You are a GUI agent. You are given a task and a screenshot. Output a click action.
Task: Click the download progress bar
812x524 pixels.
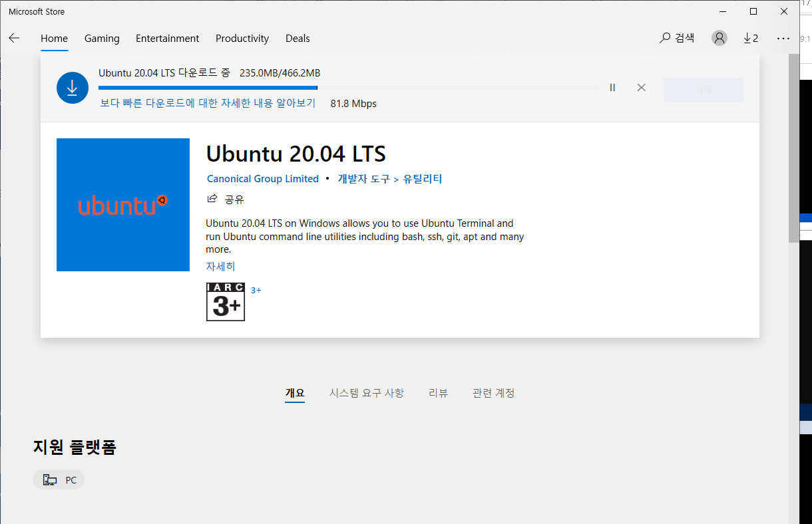pyautogui.click(x=348, y=88)
